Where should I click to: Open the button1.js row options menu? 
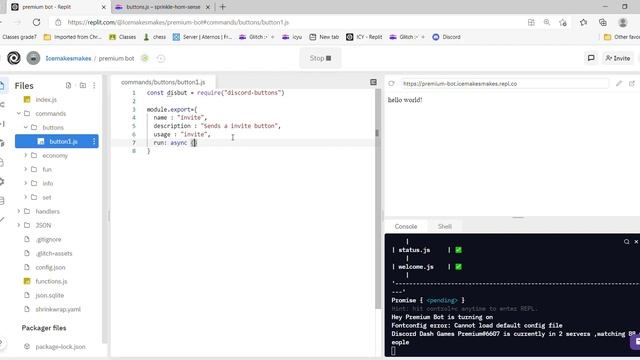pyautogui.click(x=94, y=141)
